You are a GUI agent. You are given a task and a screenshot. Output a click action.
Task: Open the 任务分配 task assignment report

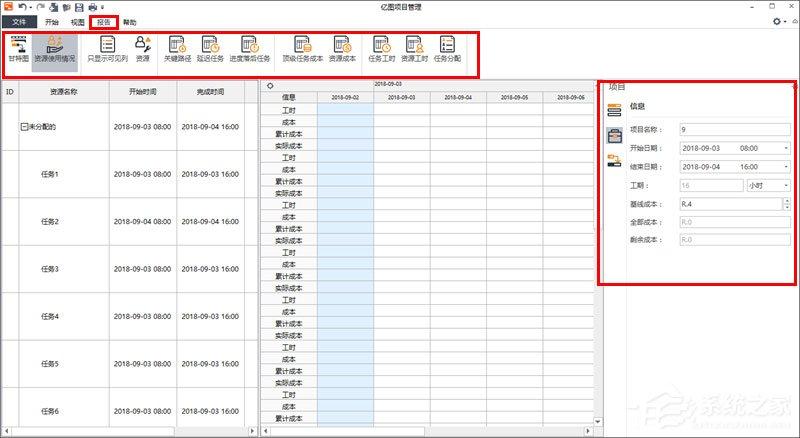click(447, 50)
